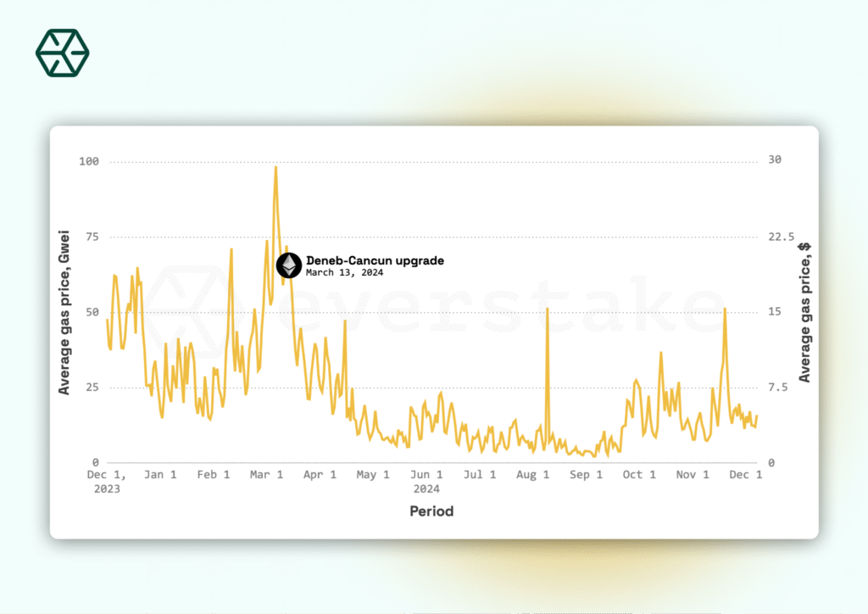Image resolution: width=868 pixels, height=614 pixels.
Task: Click the 'Apr 1' x-axis label
Action: click(320, 474)
